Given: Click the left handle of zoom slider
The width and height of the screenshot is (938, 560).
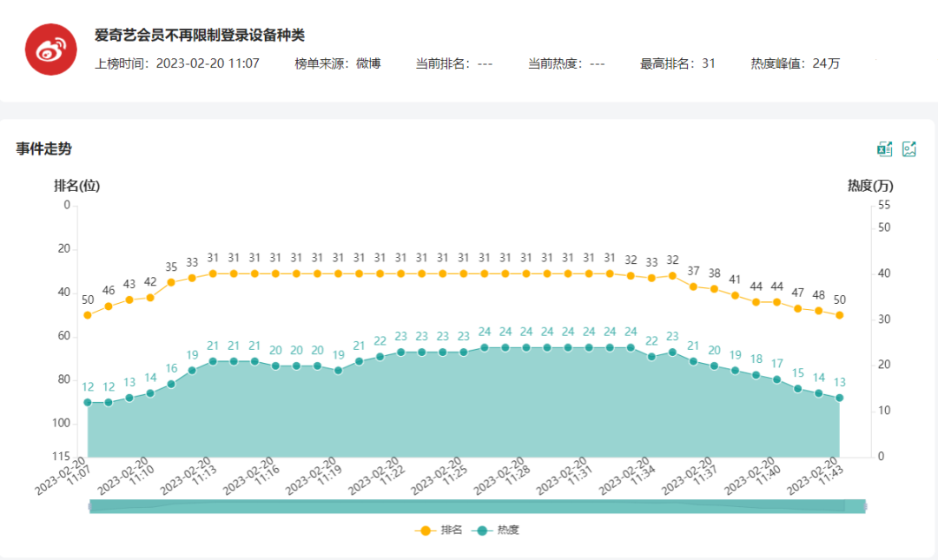Looking at the screenshot, I should tap(89, 506).
